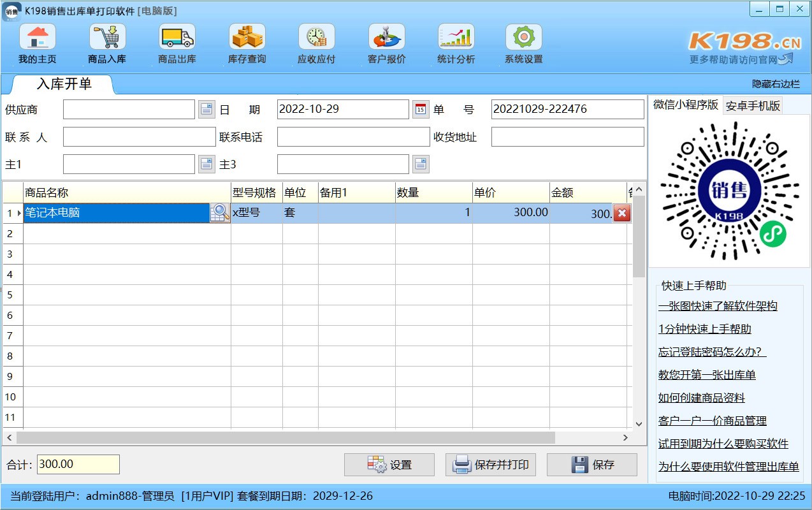Open 我的主页 home icon
Viewport: 812px width, 510px height.
tap(37, 38)
